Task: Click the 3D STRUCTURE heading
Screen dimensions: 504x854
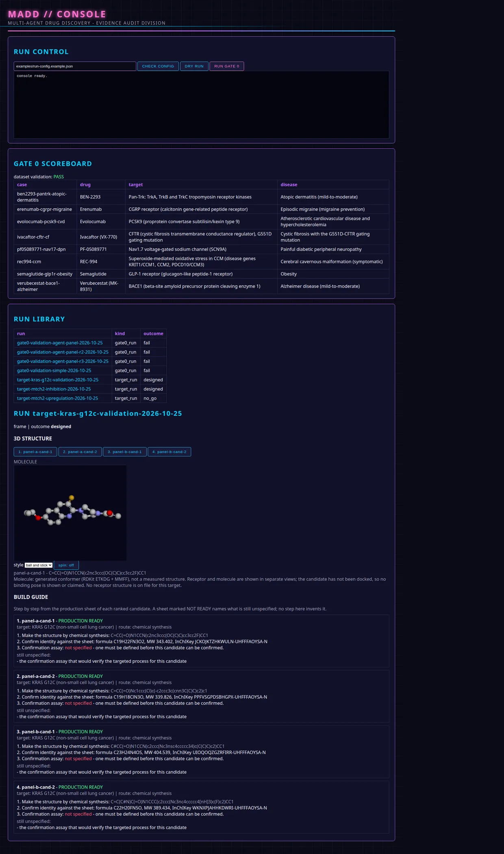Action: click(33, 439)
